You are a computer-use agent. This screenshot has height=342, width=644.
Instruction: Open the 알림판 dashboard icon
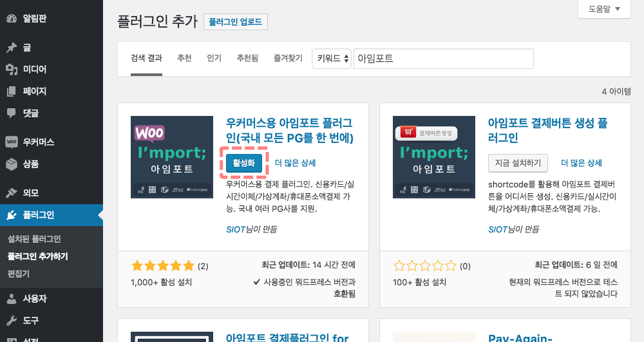(12, 19)
